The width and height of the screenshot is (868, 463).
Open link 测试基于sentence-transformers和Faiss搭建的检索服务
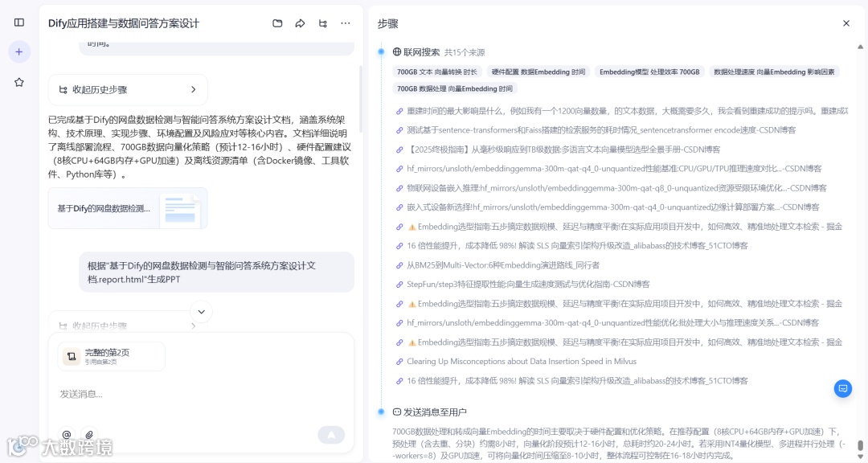tap(601, 130)
